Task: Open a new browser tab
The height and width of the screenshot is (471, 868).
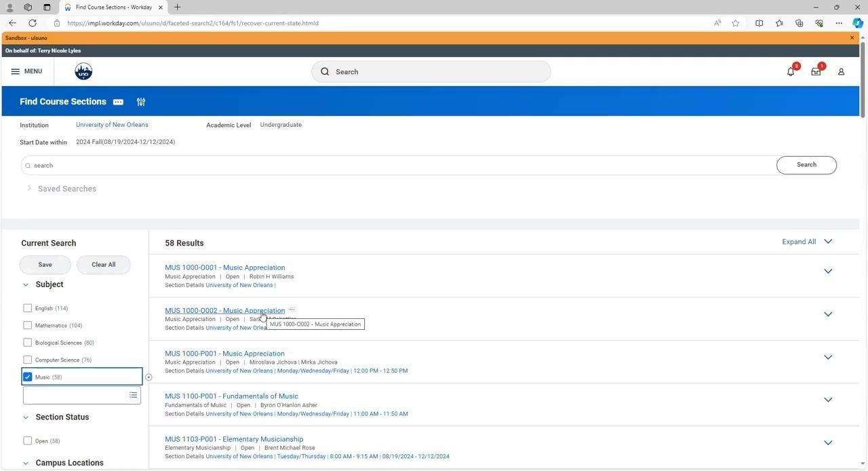Action: [177, 7]
